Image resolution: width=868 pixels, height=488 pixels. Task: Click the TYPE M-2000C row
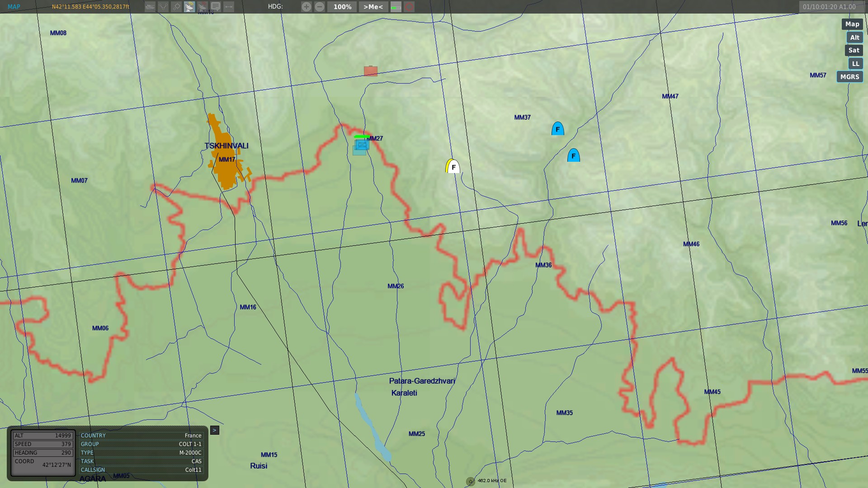pos(141,453)
